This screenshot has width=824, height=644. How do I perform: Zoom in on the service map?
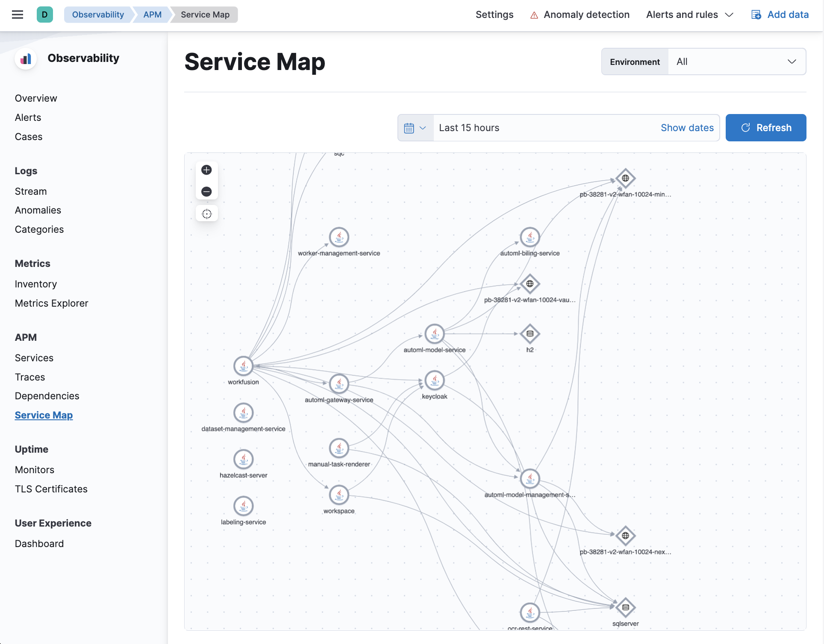click(206, 170)
